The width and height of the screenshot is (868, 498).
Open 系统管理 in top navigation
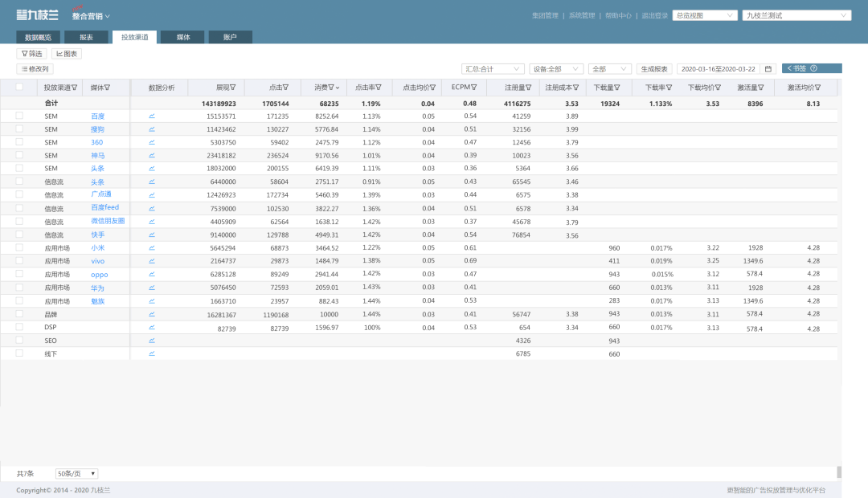coord(582,15)
